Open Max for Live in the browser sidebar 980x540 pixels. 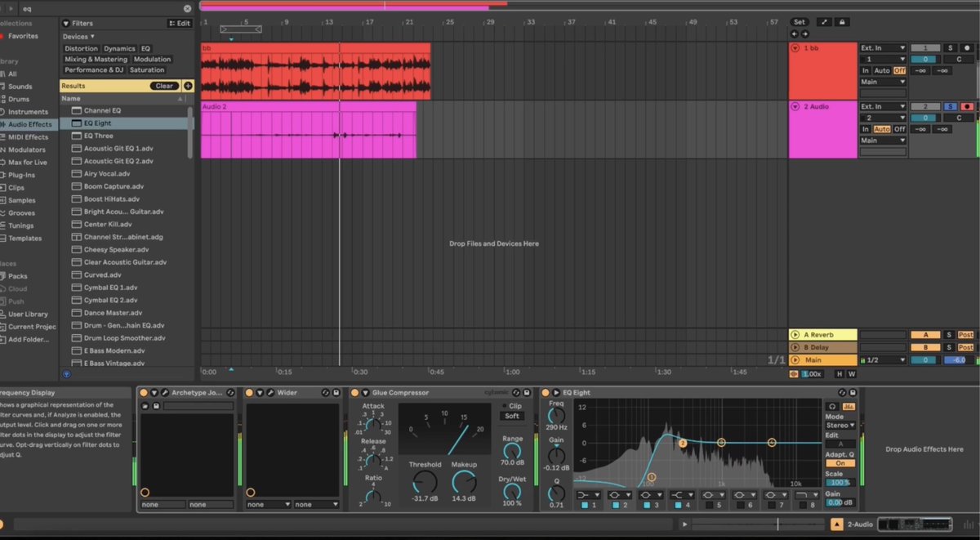(27, 163)
